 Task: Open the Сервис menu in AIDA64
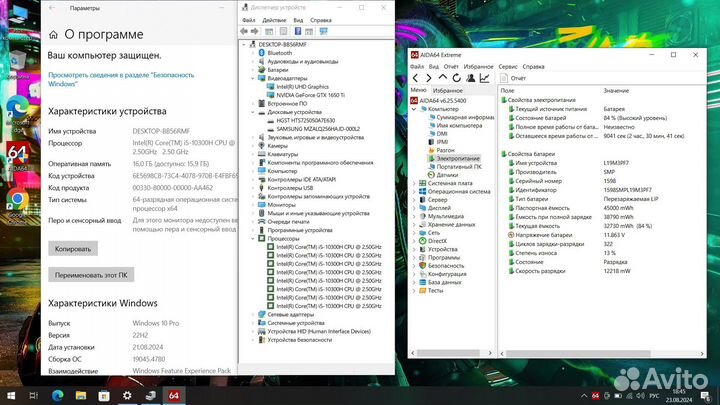pyautogui.click(x=507, y=67)
